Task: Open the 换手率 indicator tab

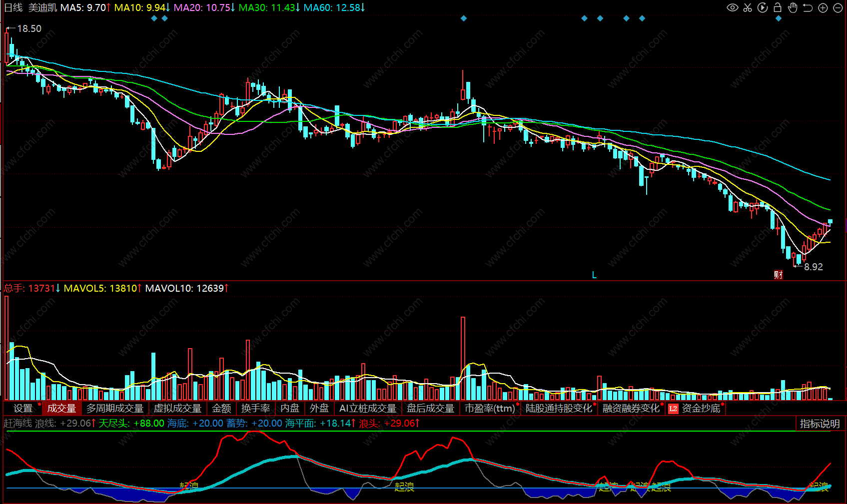Action: pyautogui.click(x=255, y=409)
